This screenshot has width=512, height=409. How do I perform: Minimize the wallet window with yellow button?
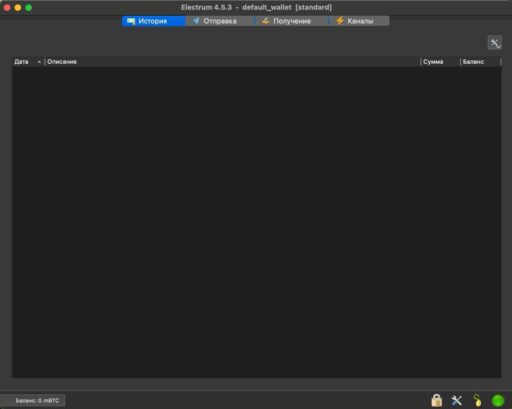[x=18, y=7]
